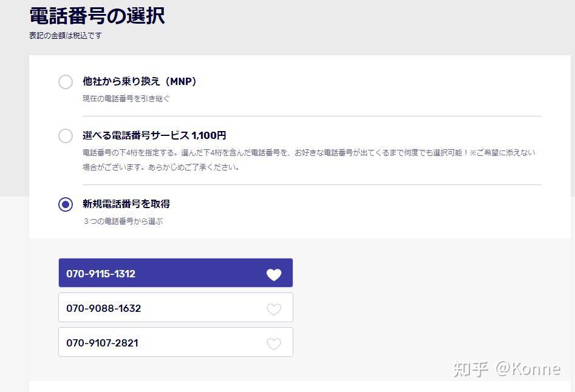Click the 現在の電話番号を引き継ぐ description
575x392 pixels.
pyautogui.click(x=126, y=98)
